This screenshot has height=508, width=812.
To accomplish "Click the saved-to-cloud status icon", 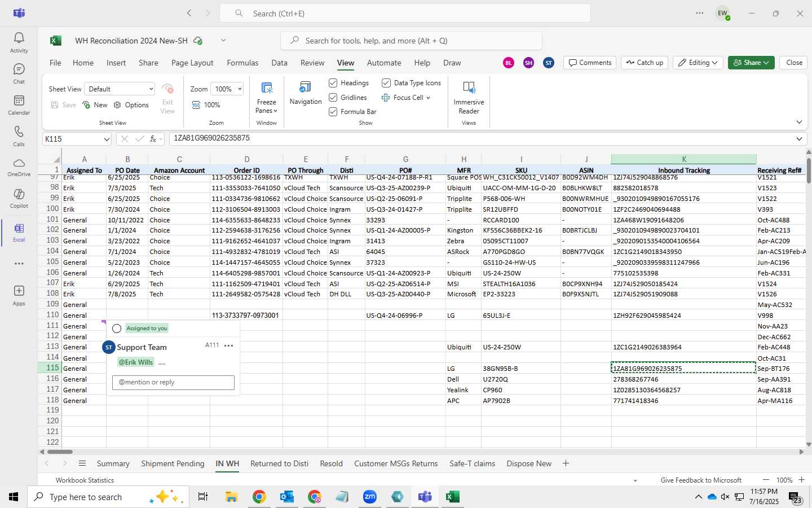I will click(x=198, y=41).
